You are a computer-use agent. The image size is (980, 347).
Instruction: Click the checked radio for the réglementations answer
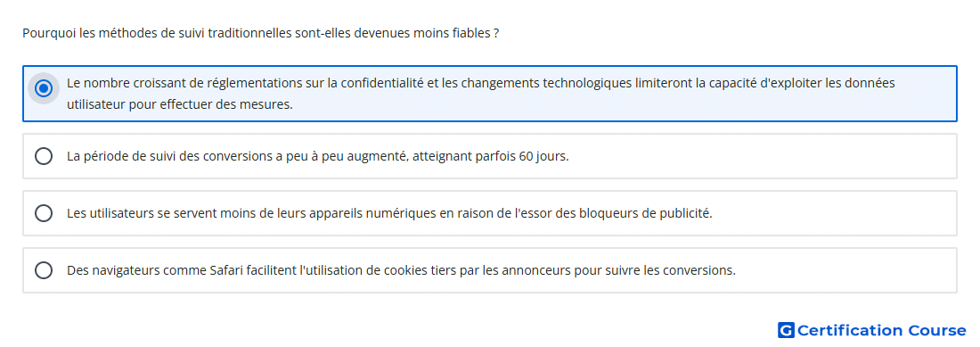point(44,89)
